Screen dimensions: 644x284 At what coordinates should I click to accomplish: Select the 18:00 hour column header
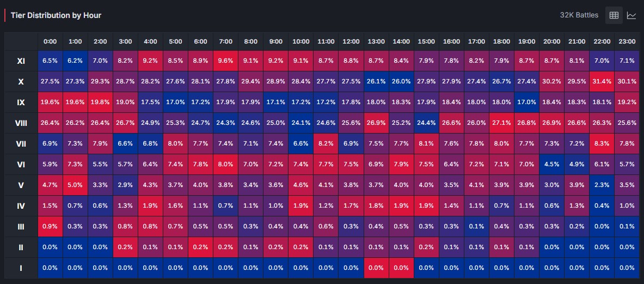point(501,41)
